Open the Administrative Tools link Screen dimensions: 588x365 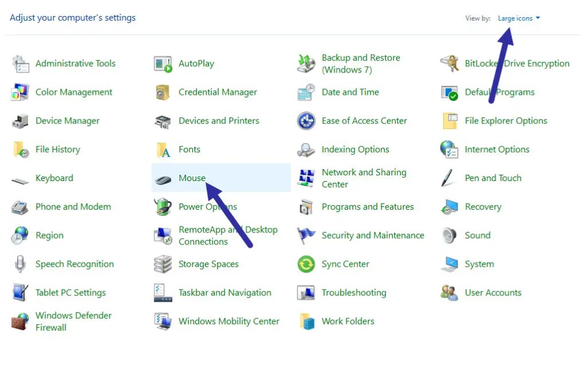(75, 64)
